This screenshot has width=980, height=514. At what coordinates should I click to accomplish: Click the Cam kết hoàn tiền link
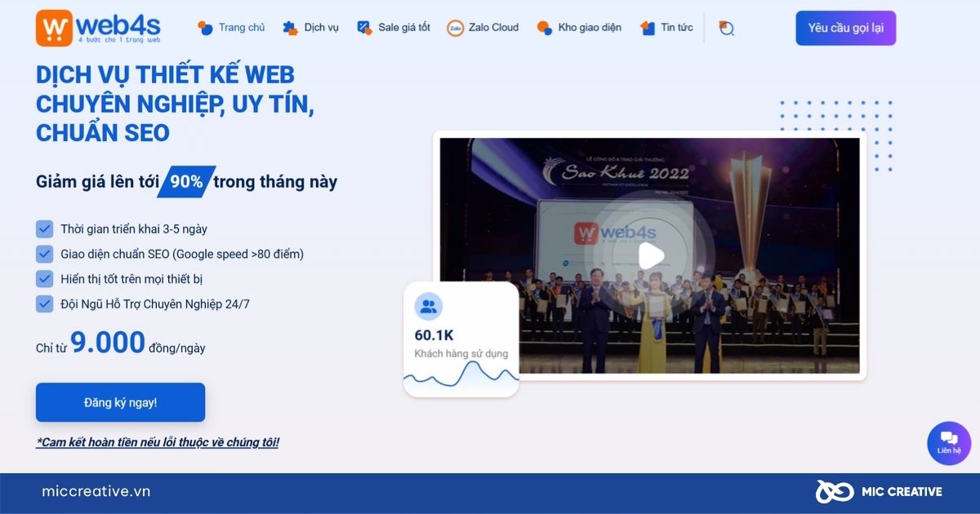pyautogui.click(x=158, y=442)
